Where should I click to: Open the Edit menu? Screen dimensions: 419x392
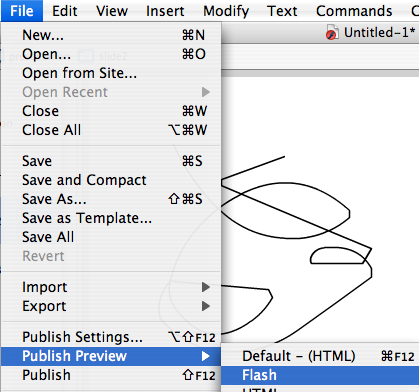coord(65,11)
